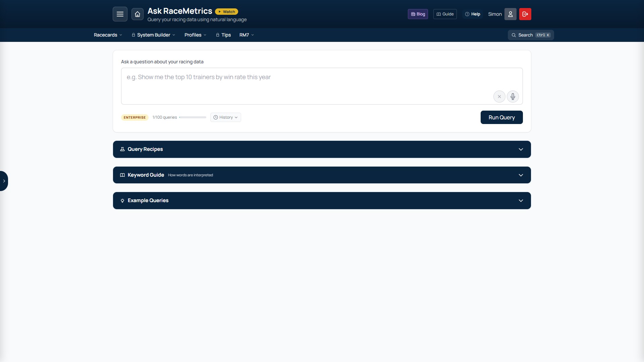Open Search with Ctrl K box
644x362 pixels.
pyautogui.click(x=531, y=35)
